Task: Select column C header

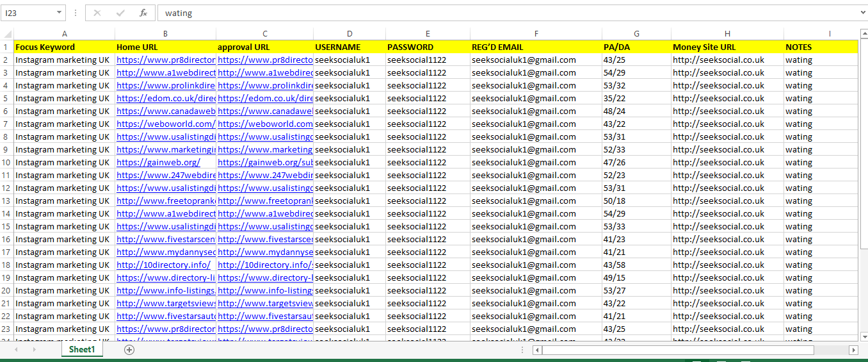Action: point(264,34)
